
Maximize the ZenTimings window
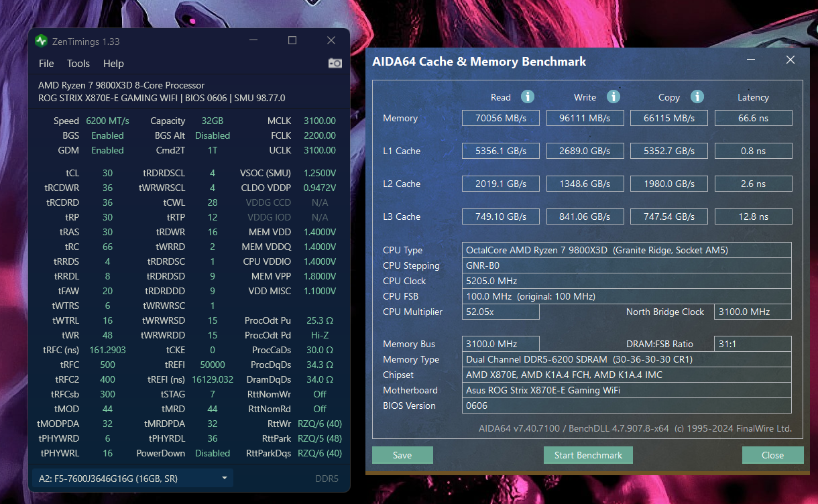coord(292,41)
